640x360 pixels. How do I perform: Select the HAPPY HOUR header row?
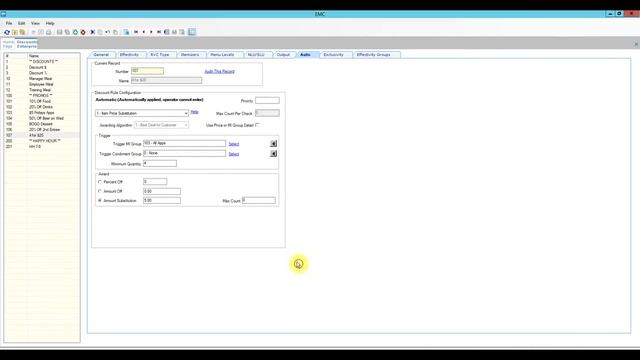42,141
